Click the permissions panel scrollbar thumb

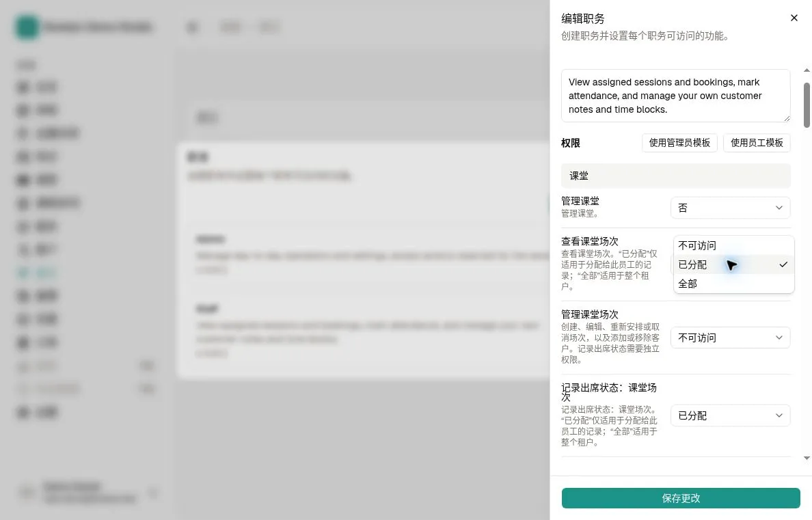click(807, 105)
